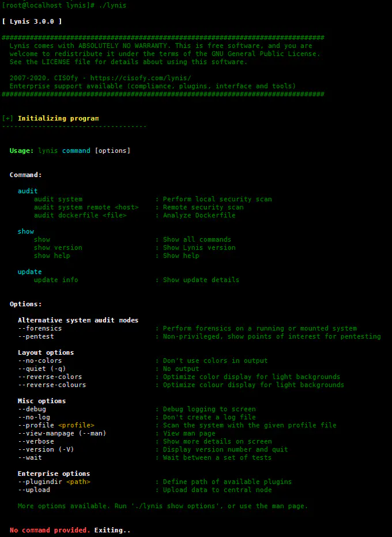Click the 'Misc options' heading
The width and height of the screenshot is (392, 537).
pyautogui.click(x=42, y=401)
